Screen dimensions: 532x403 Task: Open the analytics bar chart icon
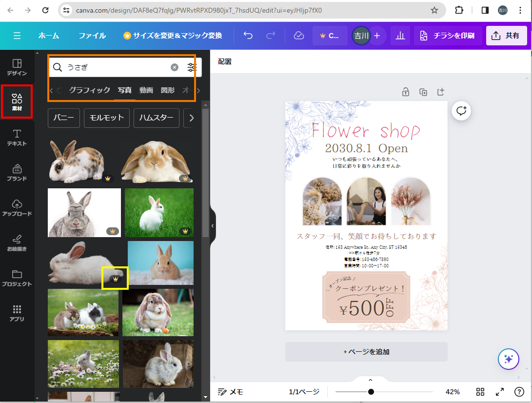[x=400, y=36]
